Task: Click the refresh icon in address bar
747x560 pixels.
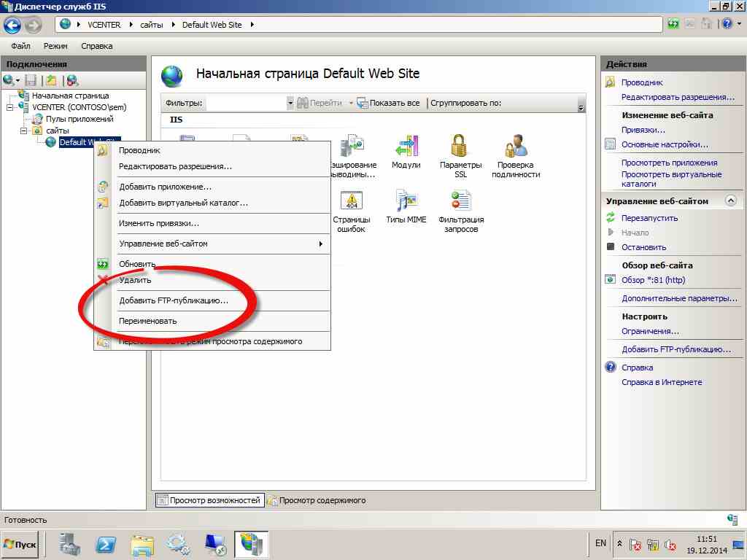Action: pyautogui.click(x=673, y=24)
